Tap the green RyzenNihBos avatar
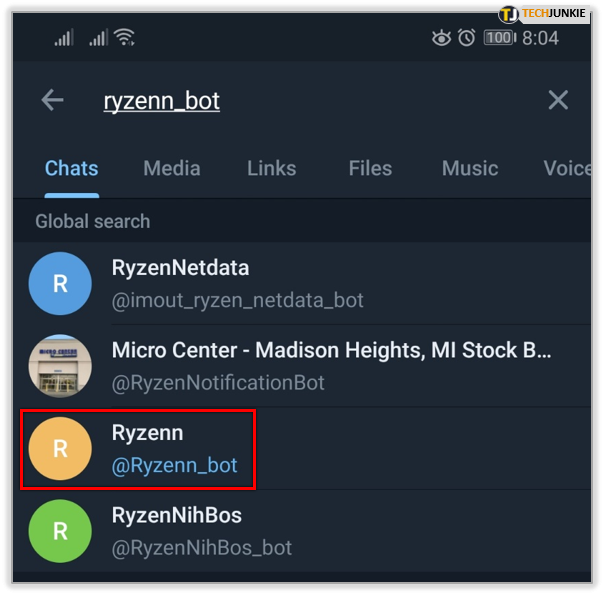604x595 pixels. point(60,531)
